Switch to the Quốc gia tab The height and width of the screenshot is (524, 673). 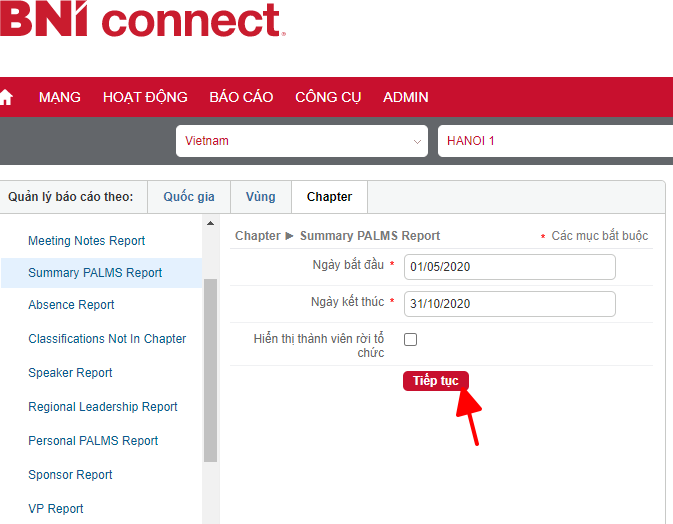pos(189,197)
